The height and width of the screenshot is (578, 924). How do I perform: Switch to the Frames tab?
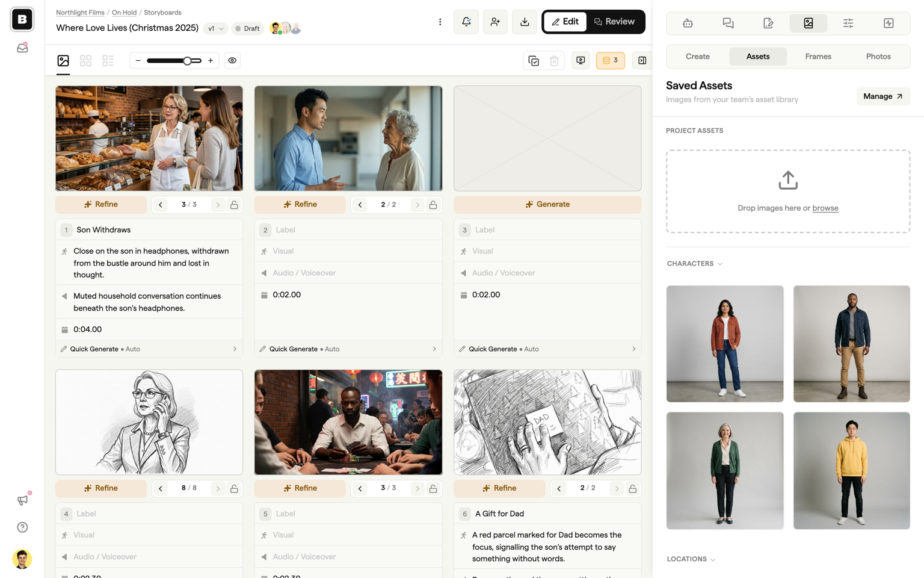click(818, 57)
